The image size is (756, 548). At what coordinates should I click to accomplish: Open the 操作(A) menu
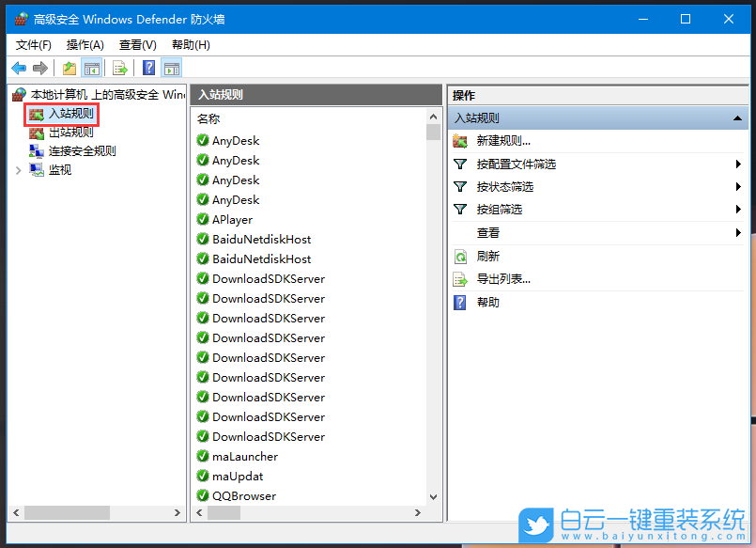(84, 44)
